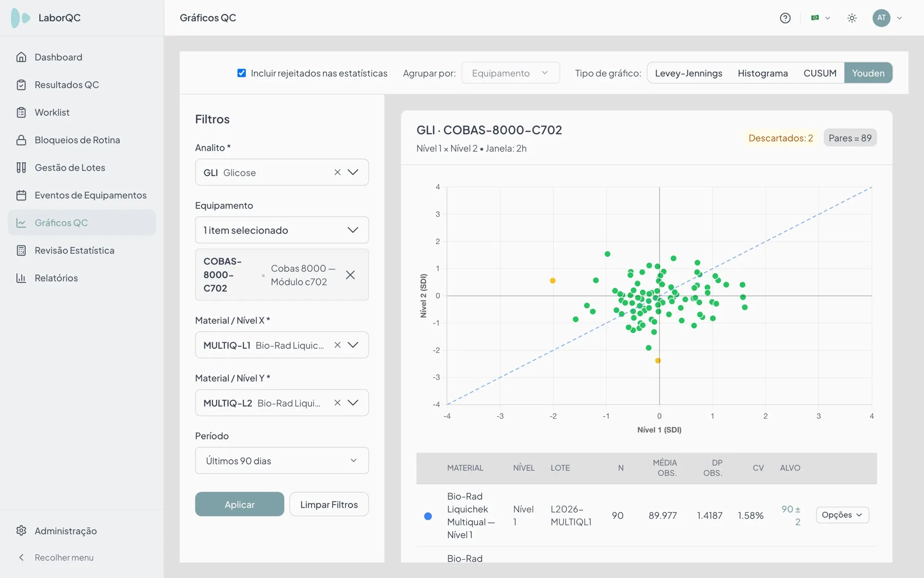Viewport: 924px width, 578px height.
Task: Click the blue series dot for Nível 1
Action: [428, 516]
